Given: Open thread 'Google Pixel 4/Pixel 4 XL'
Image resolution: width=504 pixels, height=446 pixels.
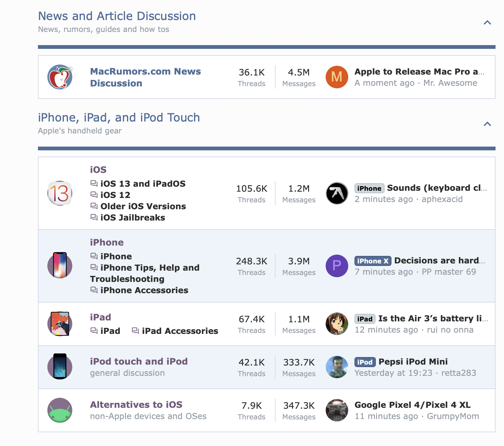Looking at the screenshot, I should click(x=412, y=405).
